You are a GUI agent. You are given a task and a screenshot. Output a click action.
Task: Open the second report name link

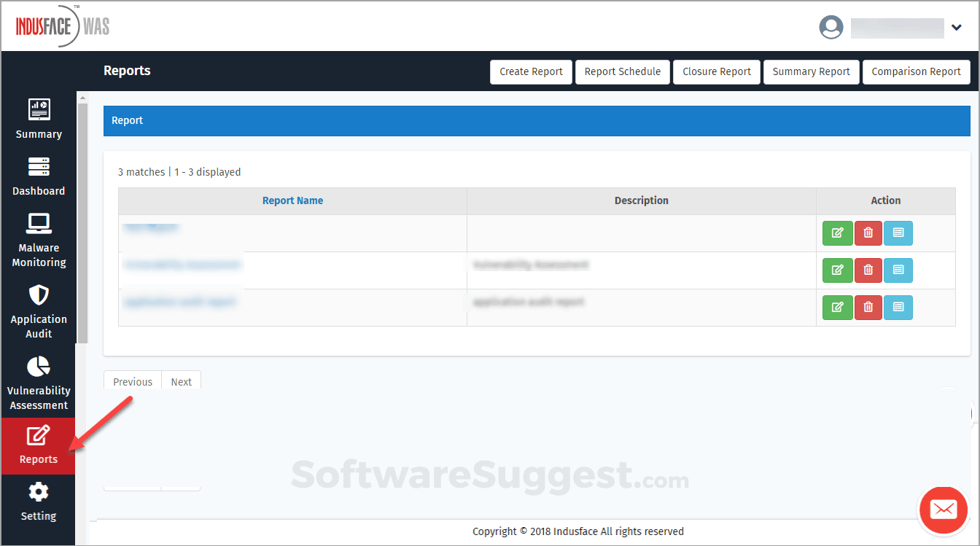pos(182,264)
